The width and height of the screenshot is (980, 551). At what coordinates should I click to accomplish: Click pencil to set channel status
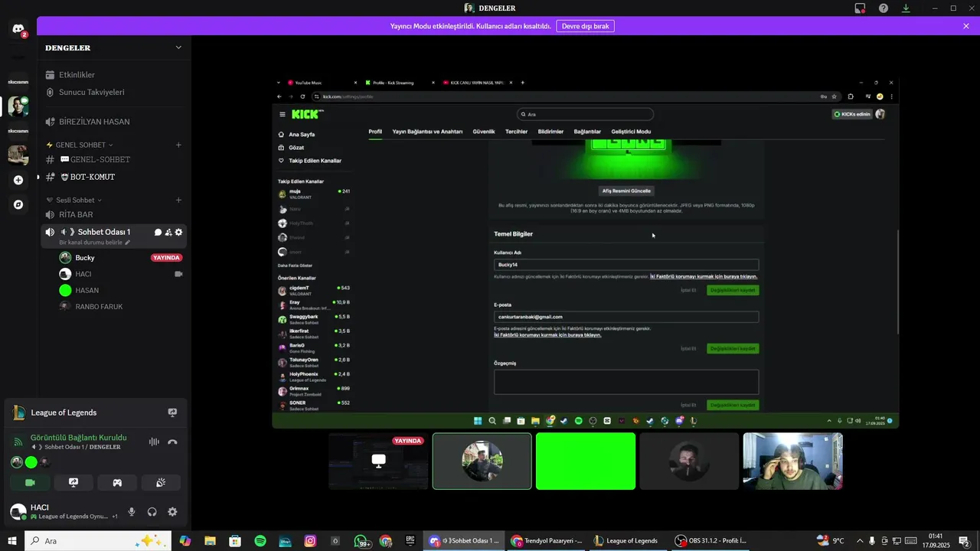tap(128, 243)
